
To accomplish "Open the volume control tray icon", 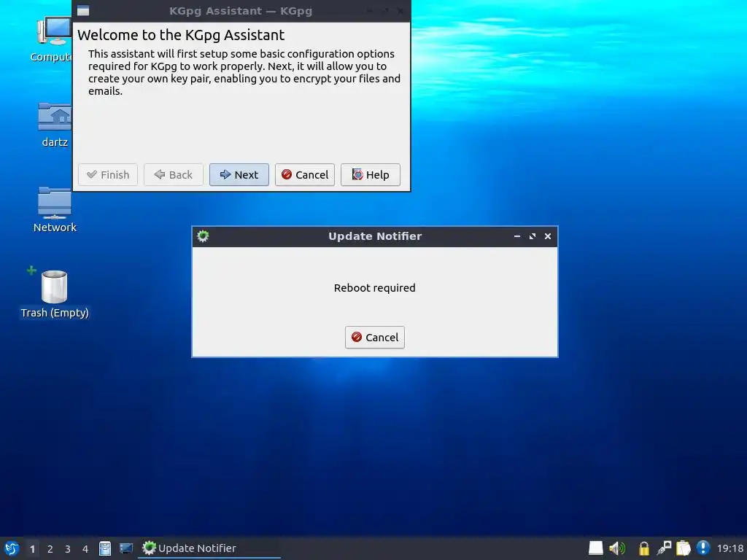I will point(617,548).
